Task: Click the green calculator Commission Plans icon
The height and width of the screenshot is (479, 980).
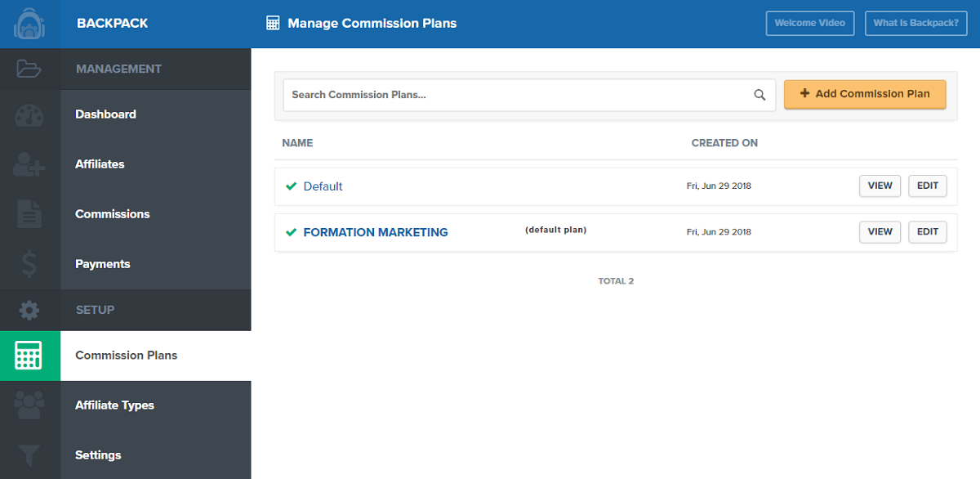Action: click(29, 356)
